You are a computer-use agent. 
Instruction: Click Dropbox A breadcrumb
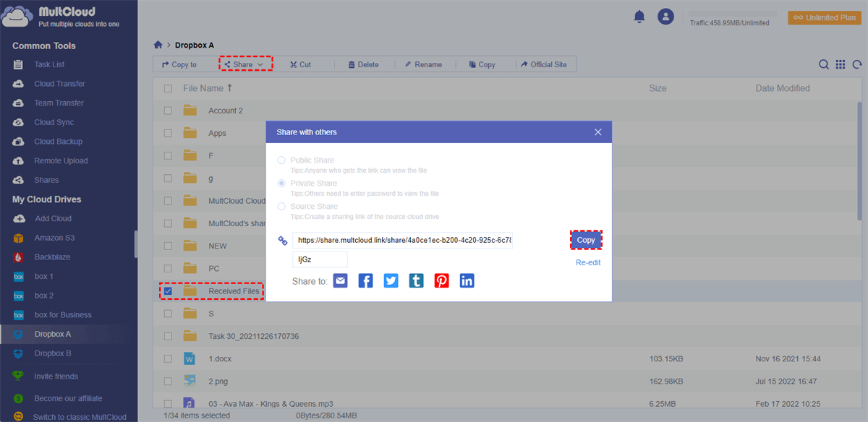tap(195, 45)
